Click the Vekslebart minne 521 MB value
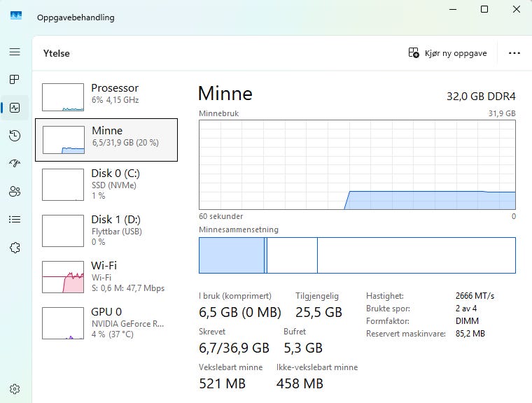 (x=222, y=383)
